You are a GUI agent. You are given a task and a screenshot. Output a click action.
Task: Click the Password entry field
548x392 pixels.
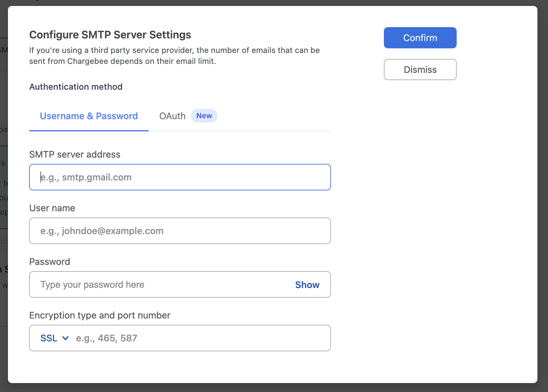pyautogui.click(x=149, y=284)
